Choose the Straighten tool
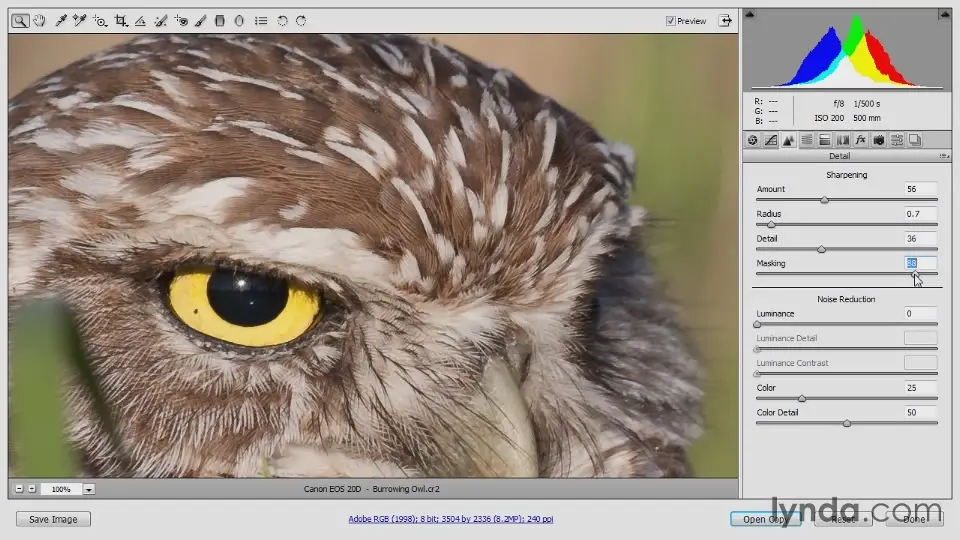 [140, 20]
